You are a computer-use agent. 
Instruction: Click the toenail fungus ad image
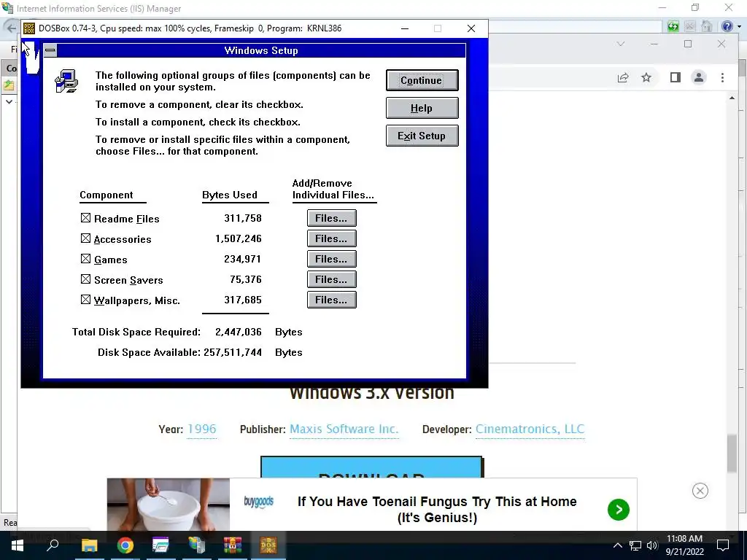(x=169, y=505)
